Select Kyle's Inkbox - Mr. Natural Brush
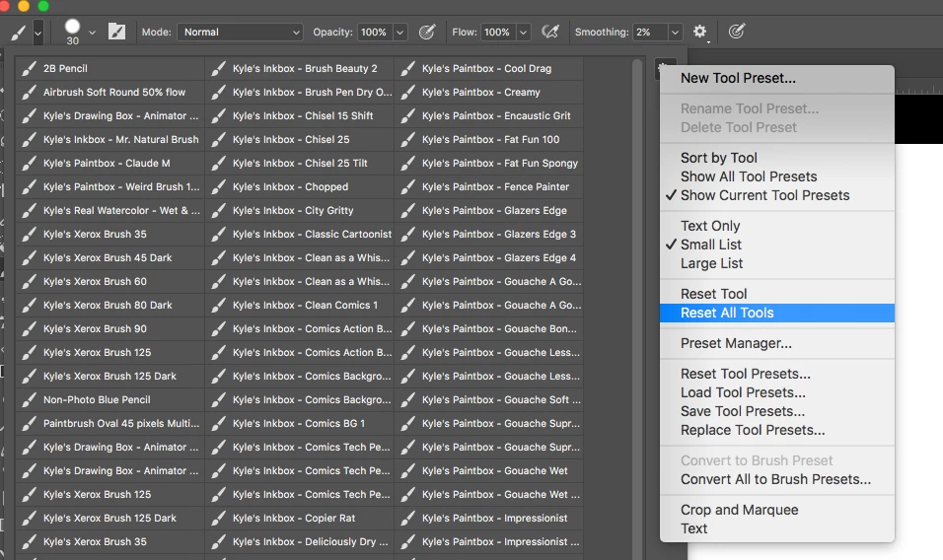This screenshot has width=943, height=560. [x=110, y=139]
